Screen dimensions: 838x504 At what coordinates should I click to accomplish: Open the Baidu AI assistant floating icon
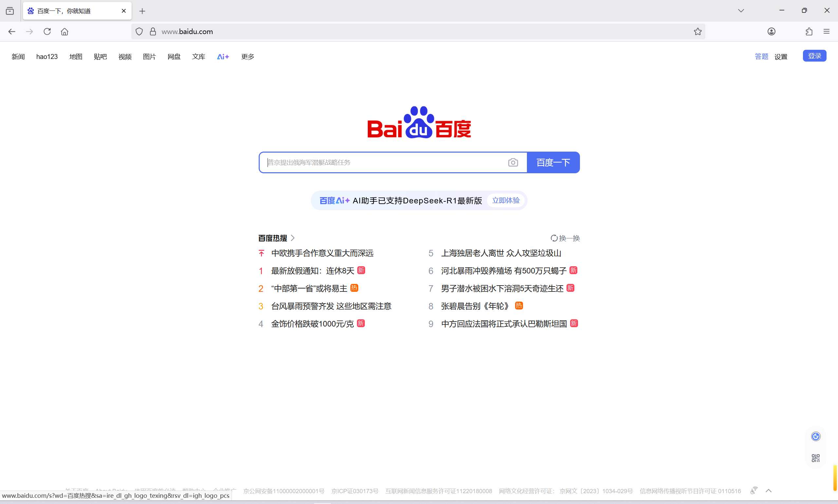[816, 437]
